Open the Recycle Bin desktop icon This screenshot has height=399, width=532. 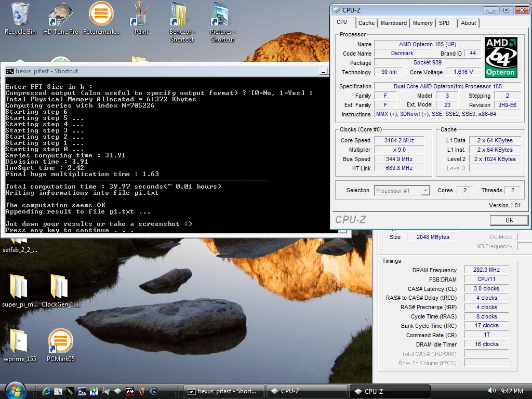coord(20,19)
